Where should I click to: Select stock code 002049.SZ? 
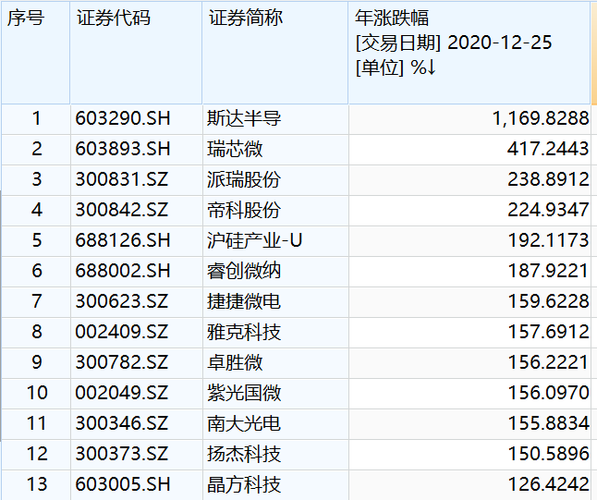pos(122,393)
